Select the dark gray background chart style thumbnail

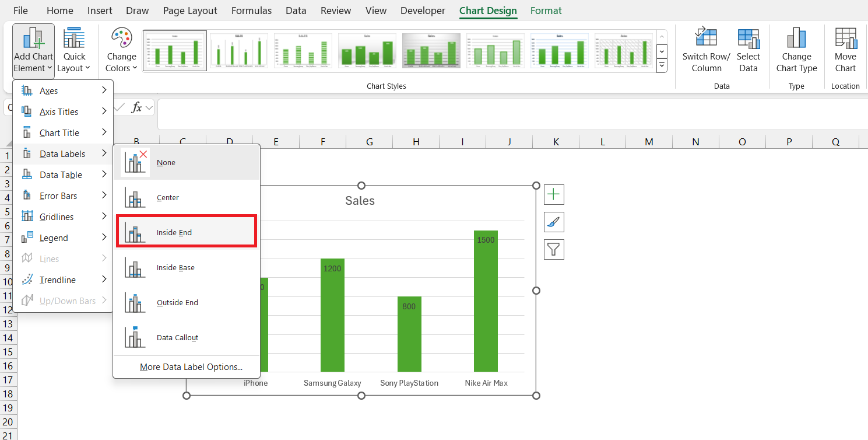(431, 50)
